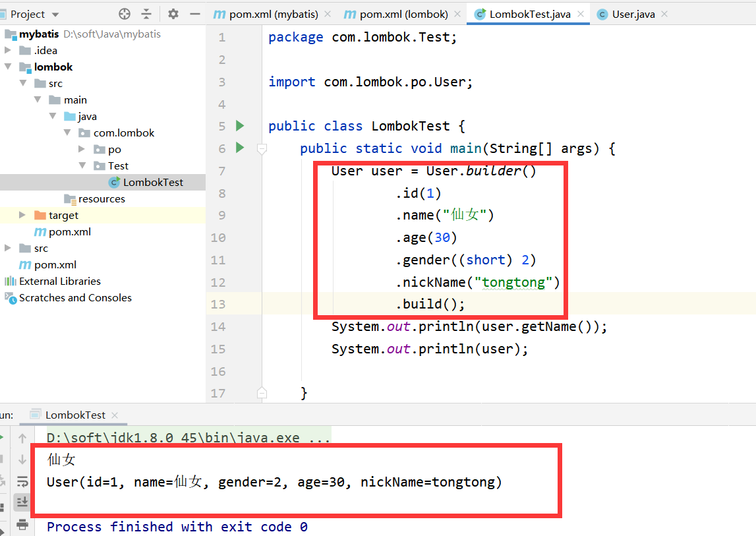Select Opened File with the crosshair icon
This screenshot has height=536, width=756.
(x=124, y=13)
